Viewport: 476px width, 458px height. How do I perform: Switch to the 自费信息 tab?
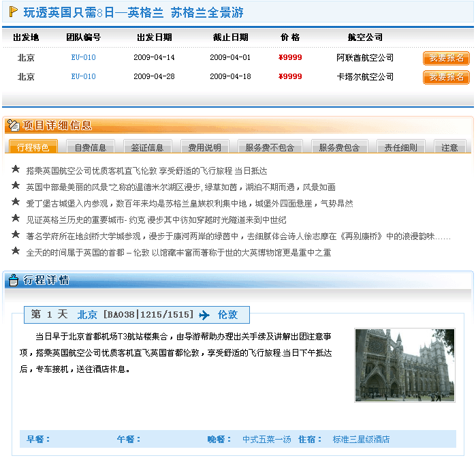[x=90, y=147]
